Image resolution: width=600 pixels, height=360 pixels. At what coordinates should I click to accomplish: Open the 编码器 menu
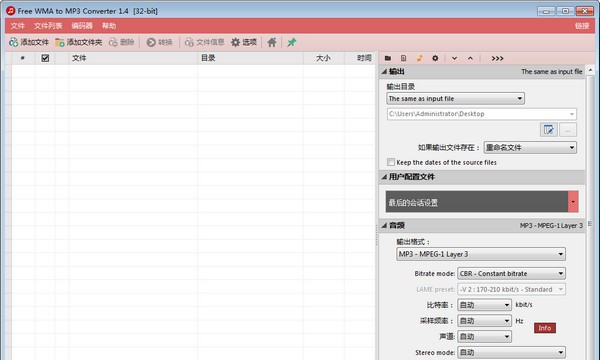coord(82,26)
